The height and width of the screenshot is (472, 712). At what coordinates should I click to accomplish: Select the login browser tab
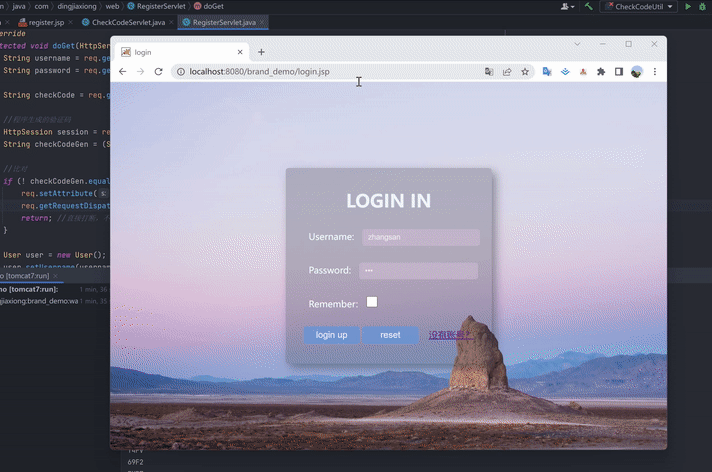point(182,52)
